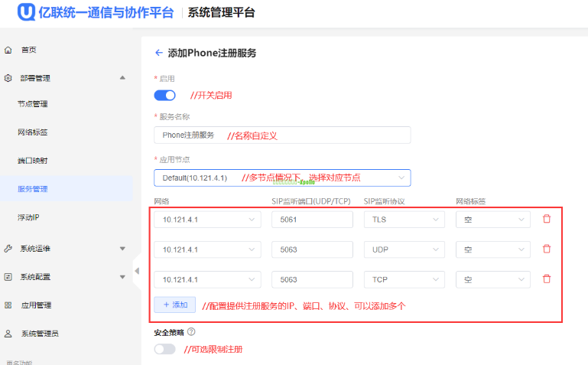
Task: Open 节点管理 in the sidebar
Action: pyautogui.click(x=33, y=104)
